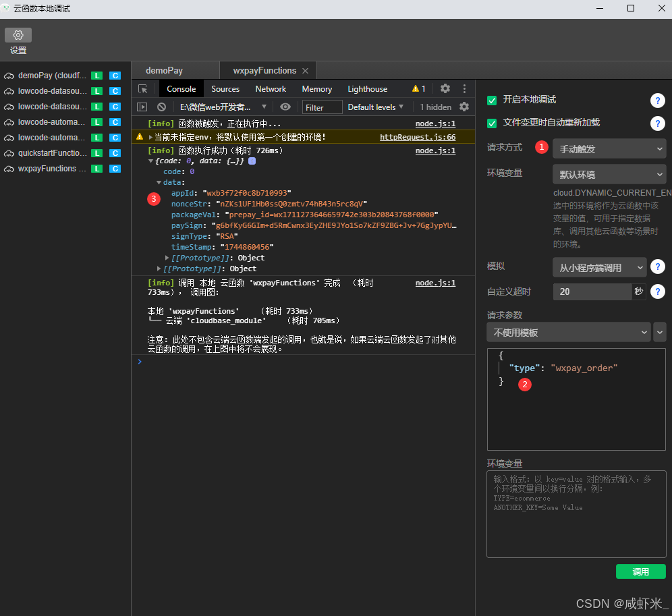Click the cloud icon next to demoPay

point(9,76)
